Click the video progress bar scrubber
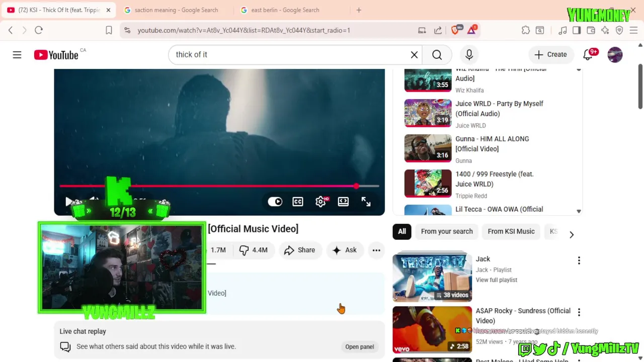Viewport: 644px width, 362px height. 356,186
